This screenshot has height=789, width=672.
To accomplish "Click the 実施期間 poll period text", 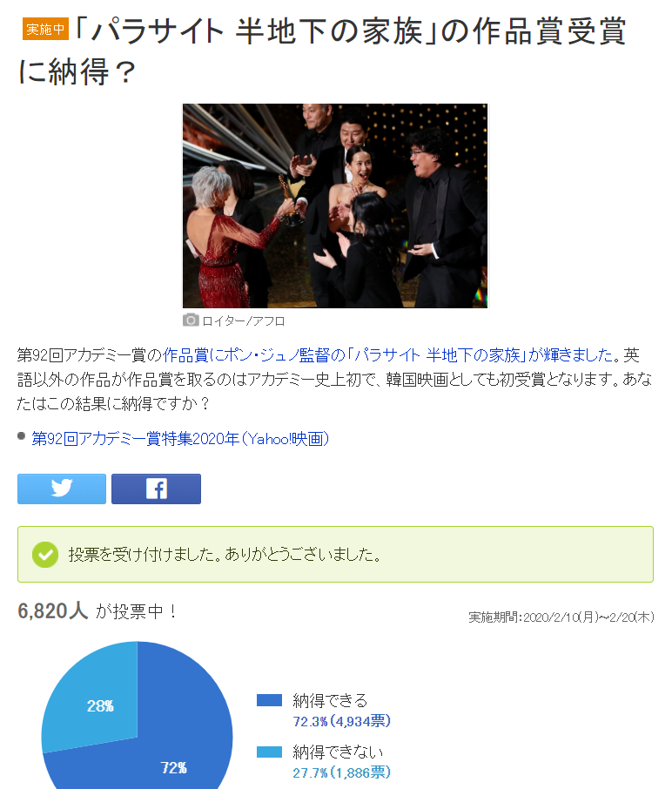I will pos(561,617).
